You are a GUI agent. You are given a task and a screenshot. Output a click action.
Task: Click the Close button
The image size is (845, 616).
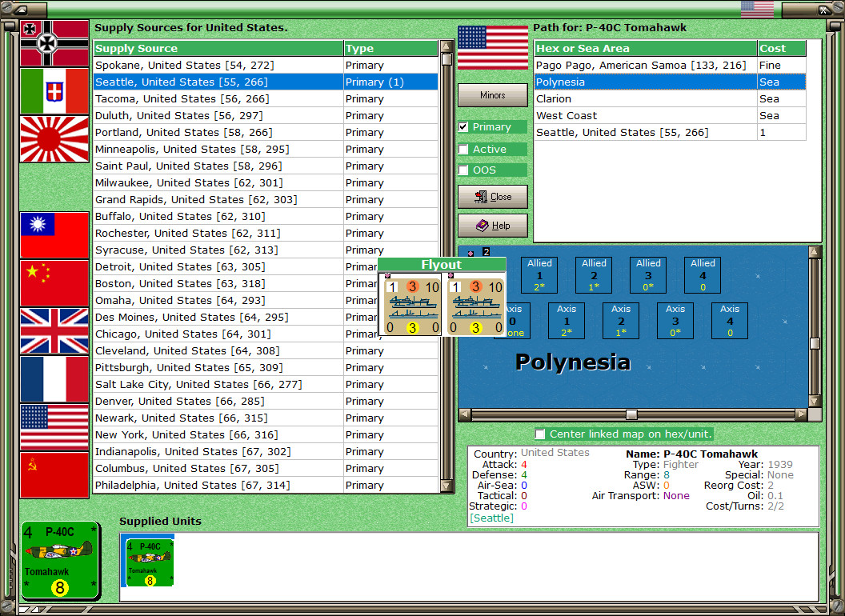coord(493,197)
